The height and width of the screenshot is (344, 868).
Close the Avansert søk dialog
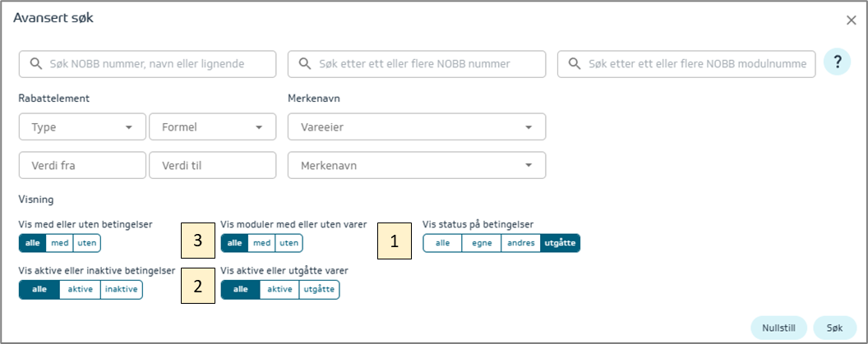[852, 21]
